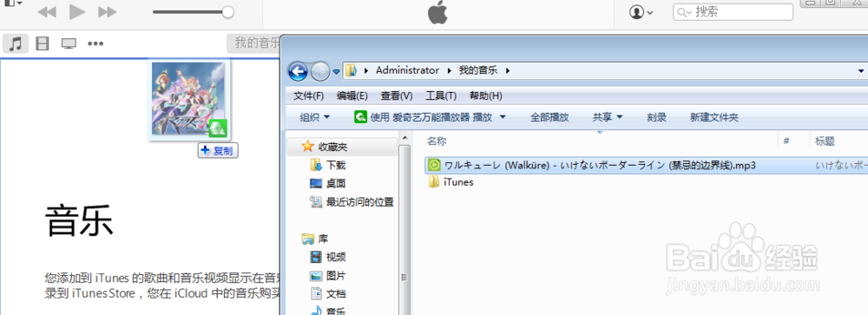Click the navigation pane scroll-up arrow
This screenshot has width=868, height=315.
[404, 137]
